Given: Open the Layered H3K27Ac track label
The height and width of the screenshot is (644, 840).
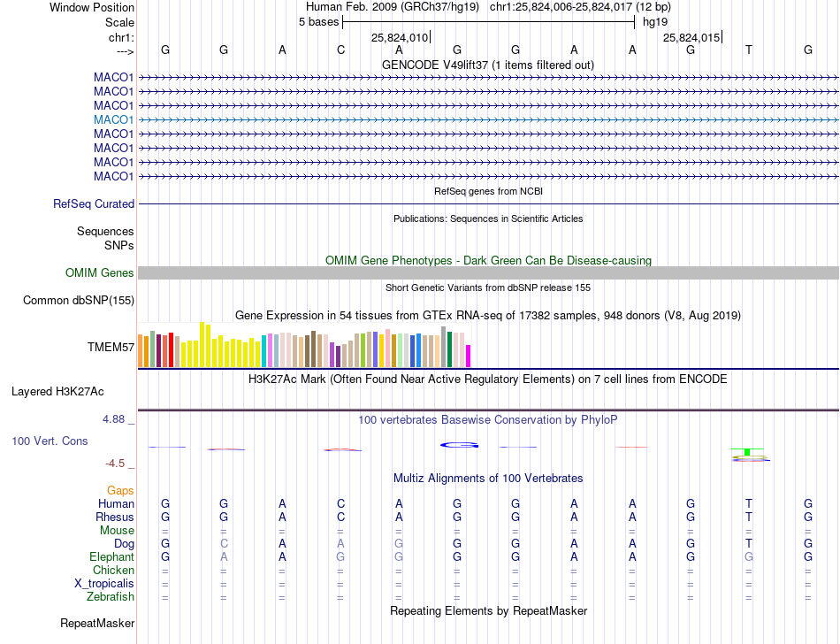Looking at the screenshot, I should (x=57, y=392).
